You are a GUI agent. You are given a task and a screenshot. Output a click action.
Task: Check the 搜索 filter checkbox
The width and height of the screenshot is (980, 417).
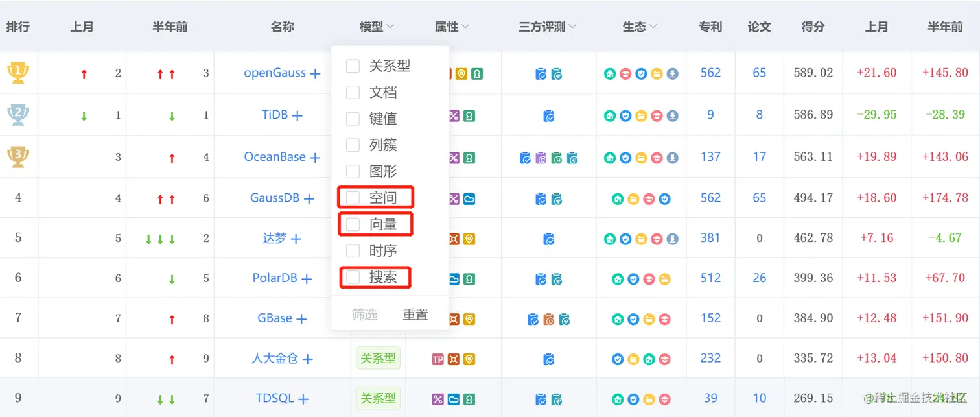tap(353, 277)
